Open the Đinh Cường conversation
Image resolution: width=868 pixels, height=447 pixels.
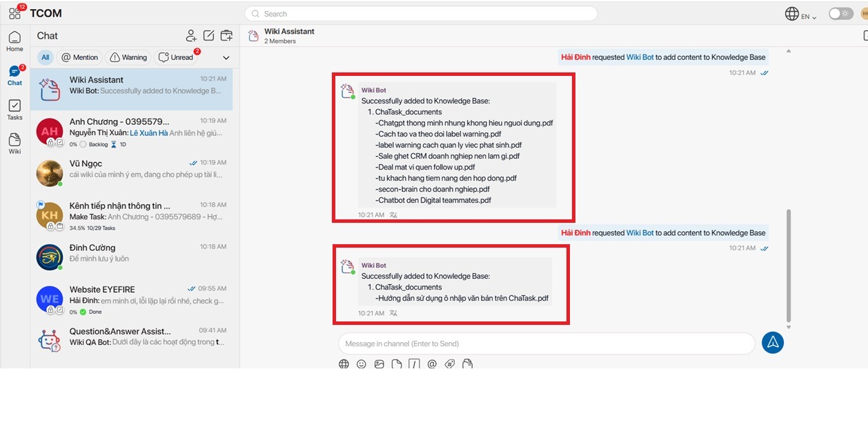[x=132, y=257]
